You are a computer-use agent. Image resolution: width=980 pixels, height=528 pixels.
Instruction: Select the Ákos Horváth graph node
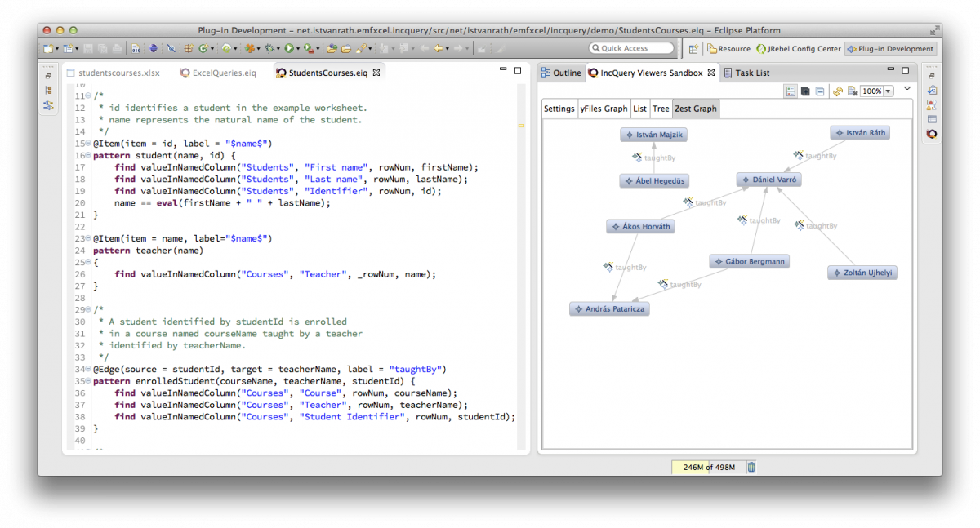coord(641,226)
